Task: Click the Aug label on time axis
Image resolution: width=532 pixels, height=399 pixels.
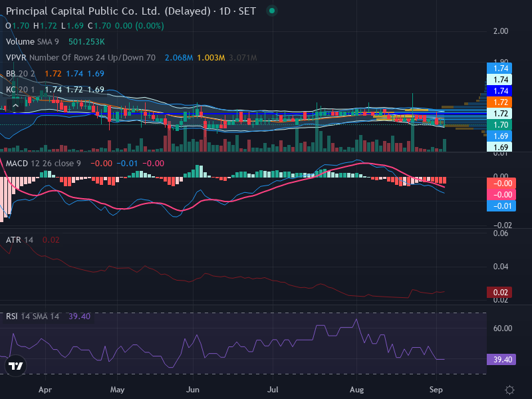Action: coord(356,390)
